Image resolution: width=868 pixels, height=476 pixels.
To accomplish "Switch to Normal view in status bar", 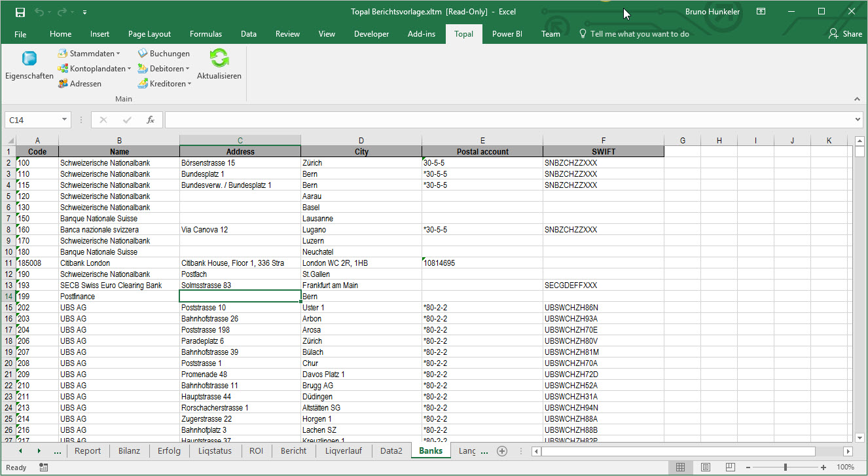I will point(680,467).
